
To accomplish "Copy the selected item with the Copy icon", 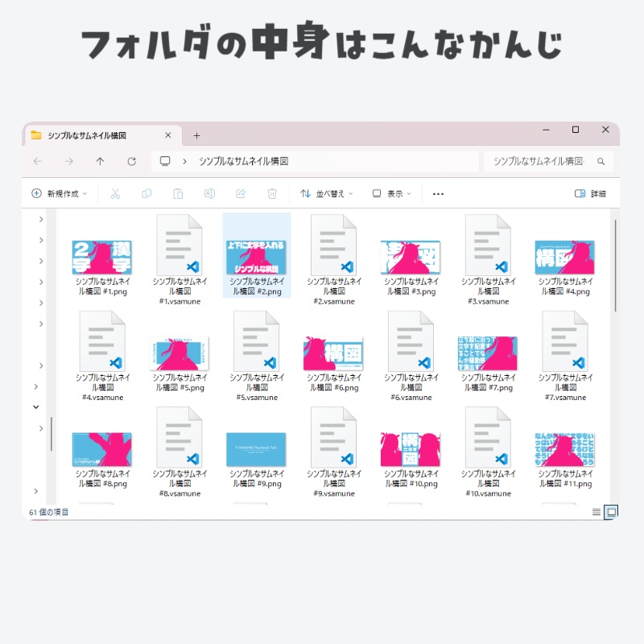I will point(147,193).
